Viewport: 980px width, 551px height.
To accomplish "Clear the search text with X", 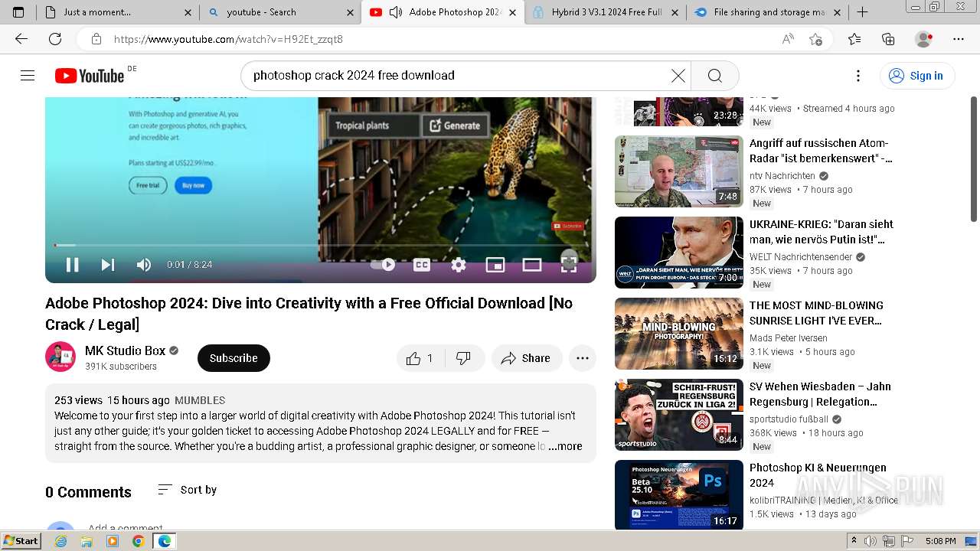I will (678, 76).
